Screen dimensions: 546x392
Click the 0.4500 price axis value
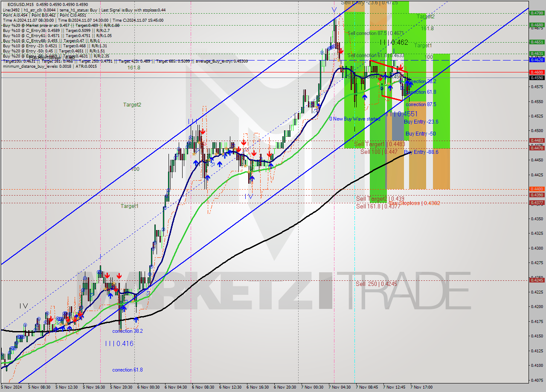pyautogui.click(x=536, y=130)
